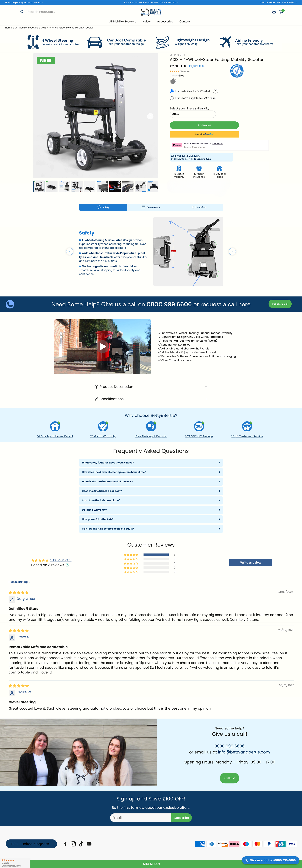Viewport: 302px width, 868px height.
Task: Open GBP £ United Kingdom currency selector
Action: (31, 844)
